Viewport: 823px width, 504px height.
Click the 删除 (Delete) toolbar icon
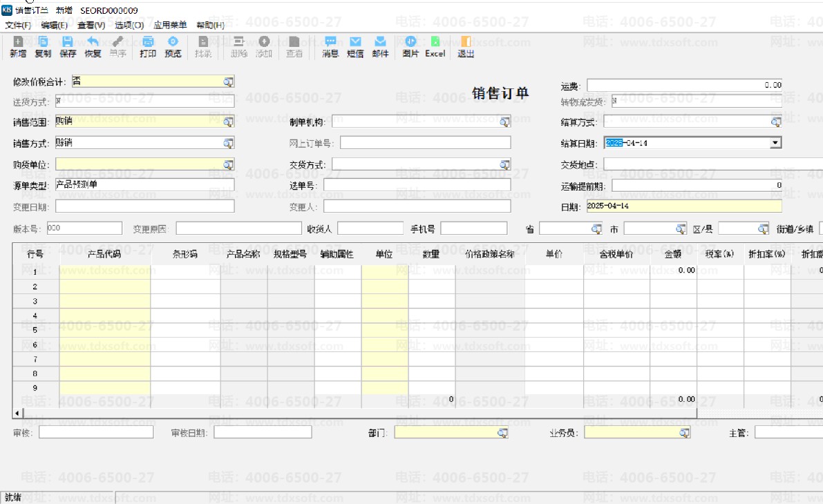pyautogui.click(x=240, y=47)
